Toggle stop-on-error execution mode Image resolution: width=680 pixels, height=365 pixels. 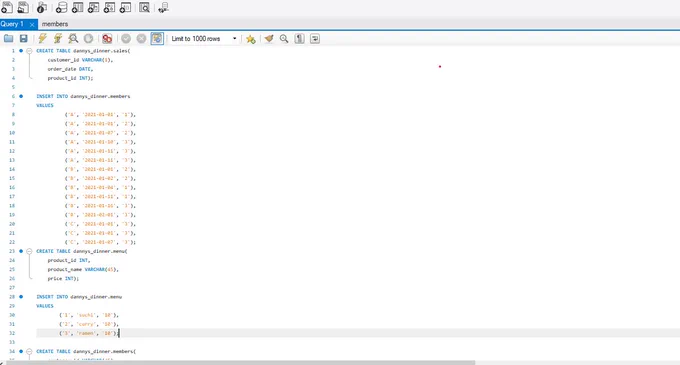click(x=107, y=39)
